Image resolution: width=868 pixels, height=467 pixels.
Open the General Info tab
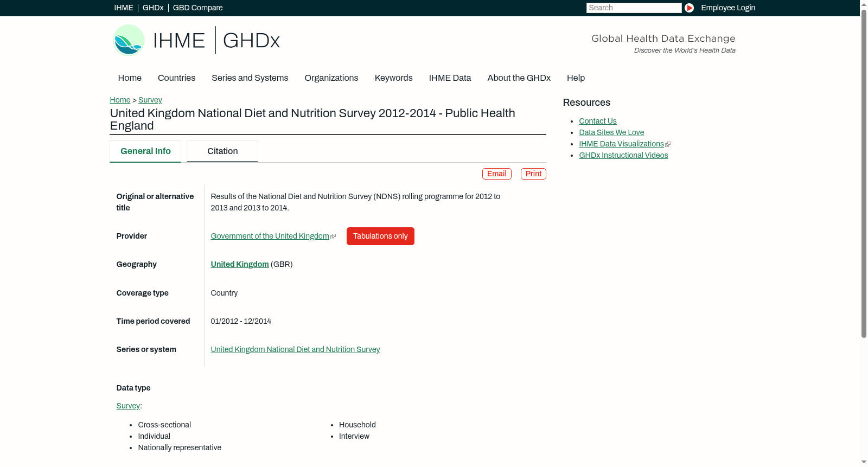(145, 151)
